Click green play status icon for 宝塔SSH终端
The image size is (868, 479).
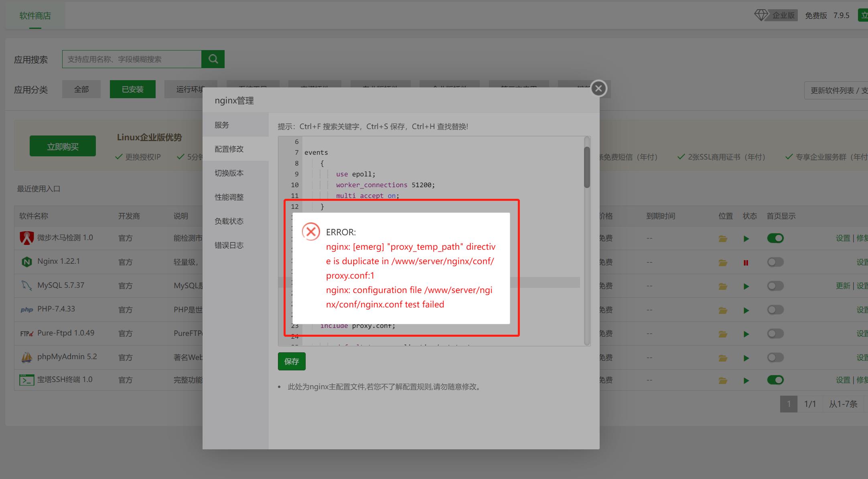coord(746,381)
